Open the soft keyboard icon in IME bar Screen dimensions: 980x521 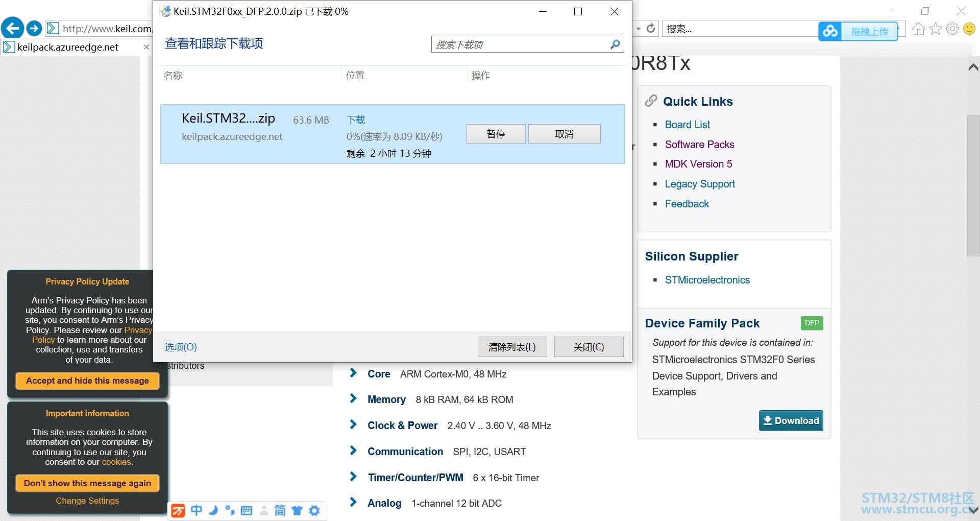[247, 510]
